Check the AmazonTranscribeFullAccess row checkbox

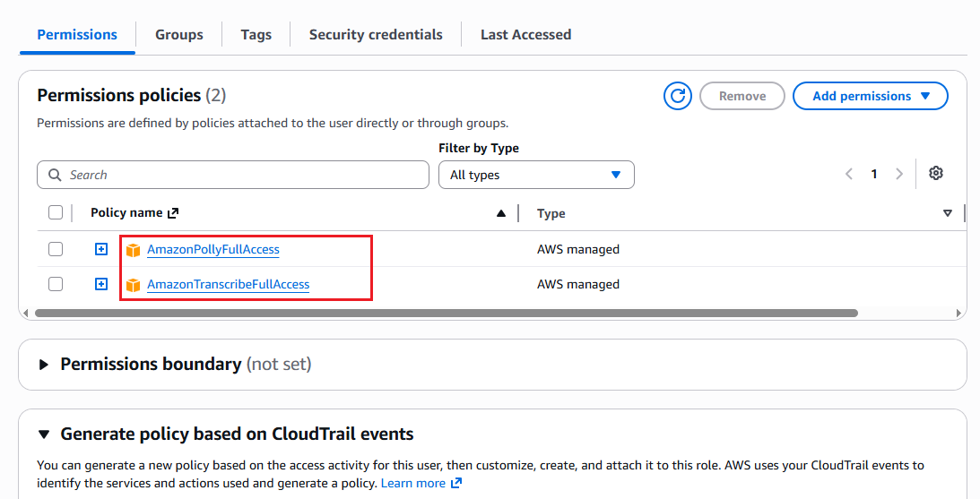(56, 284)
